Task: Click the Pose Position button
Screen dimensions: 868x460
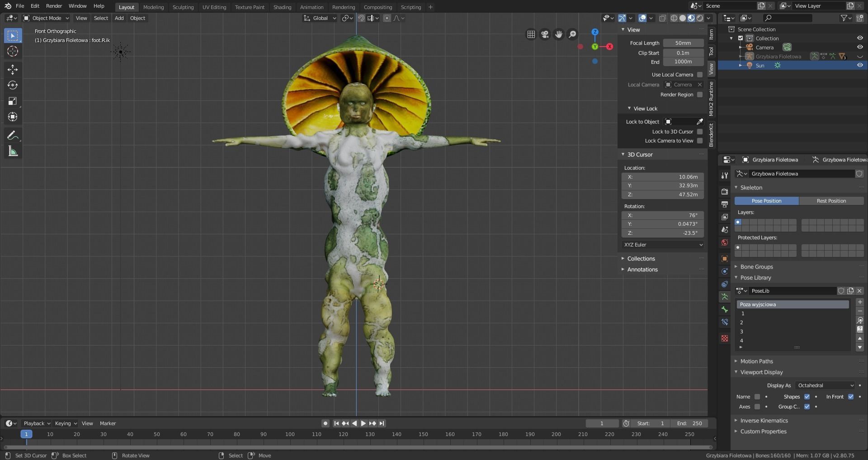Action: click(x=766, y=201)
